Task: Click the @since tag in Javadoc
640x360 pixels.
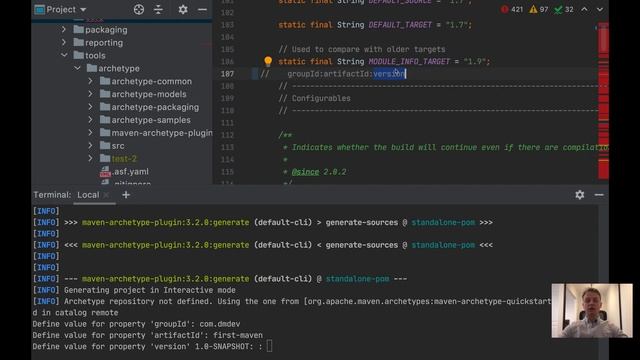Action: [x=305, y=172]
